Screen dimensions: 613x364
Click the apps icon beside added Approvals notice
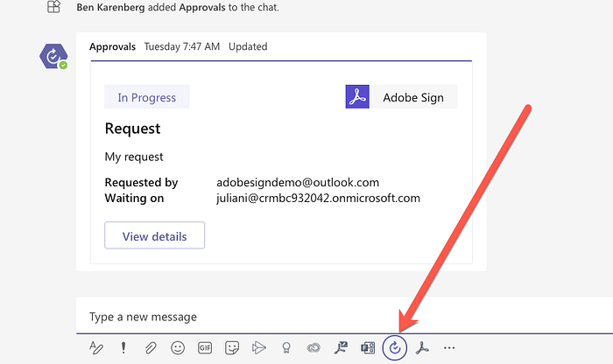click(x=53, y=7)
